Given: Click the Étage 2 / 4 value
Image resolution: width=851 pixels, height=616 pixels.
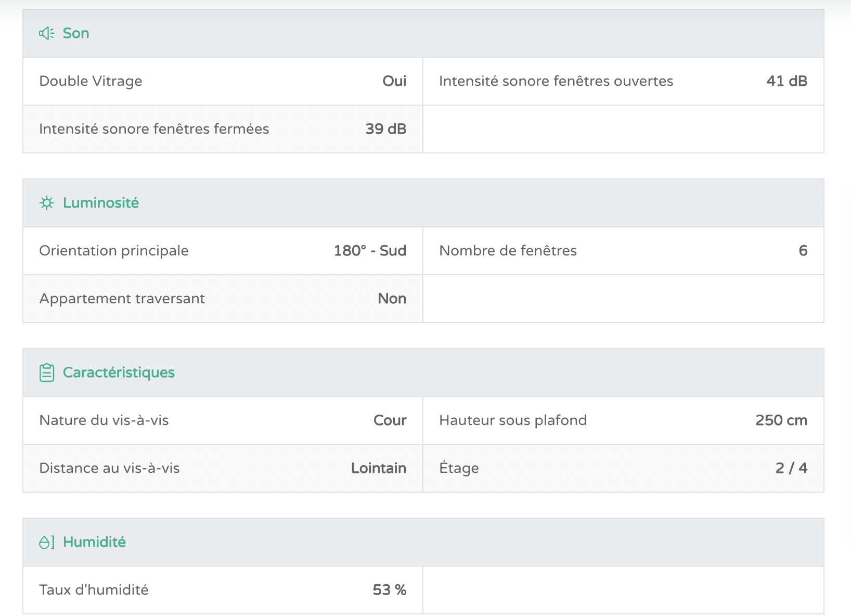Looking at the screenshot, I should [x=791, y=468].
